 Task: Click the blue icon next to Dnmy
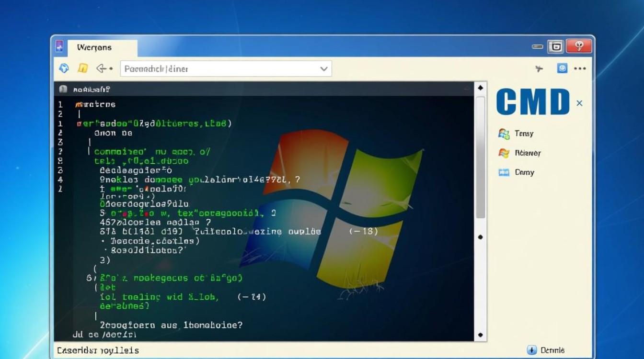coord(504,172)
